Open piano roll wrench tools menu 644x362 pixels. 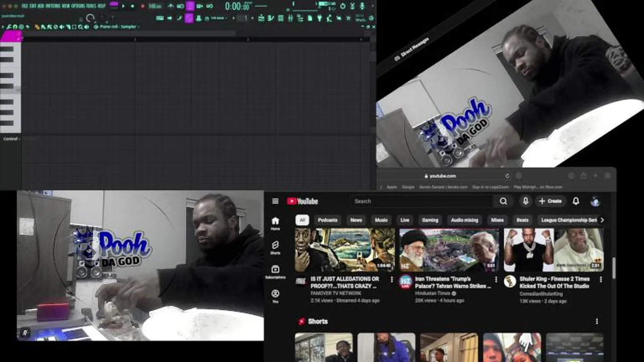(x=9, y=27)
